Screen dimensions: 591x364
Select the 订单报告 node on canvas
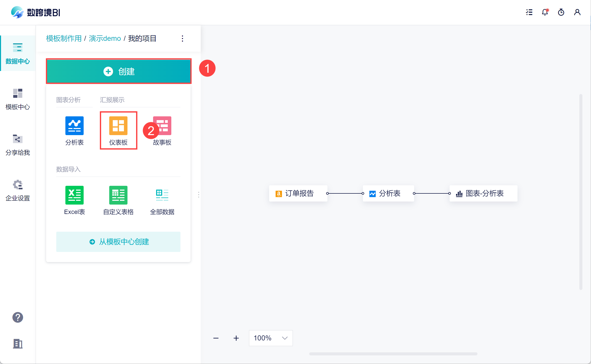pos(298,193)
